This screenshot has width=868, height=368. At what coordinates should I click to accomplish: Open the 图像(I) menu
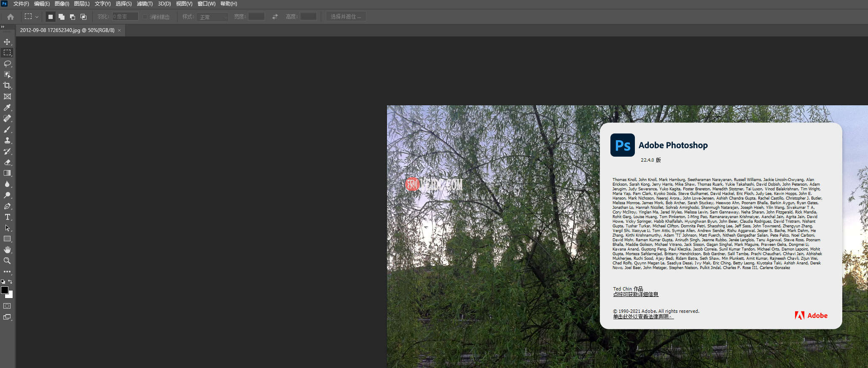coord(62,4)
